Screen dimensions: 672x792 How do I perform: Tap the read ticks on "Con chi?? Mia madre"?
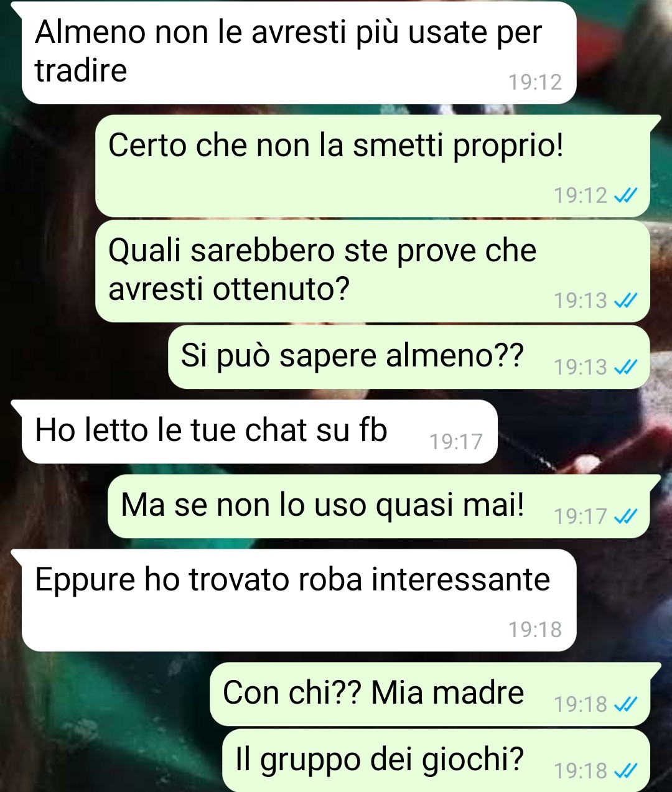(625, 704)
